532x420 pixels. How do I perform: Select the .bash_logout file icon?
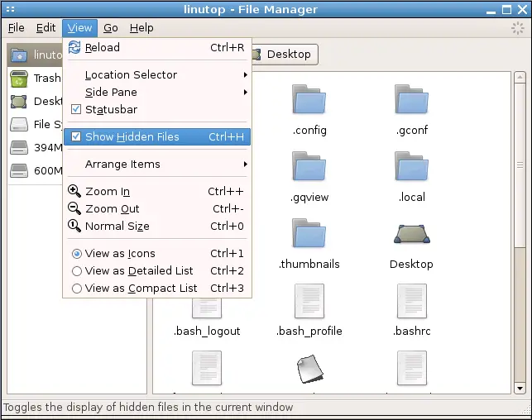tap(207, 308)
